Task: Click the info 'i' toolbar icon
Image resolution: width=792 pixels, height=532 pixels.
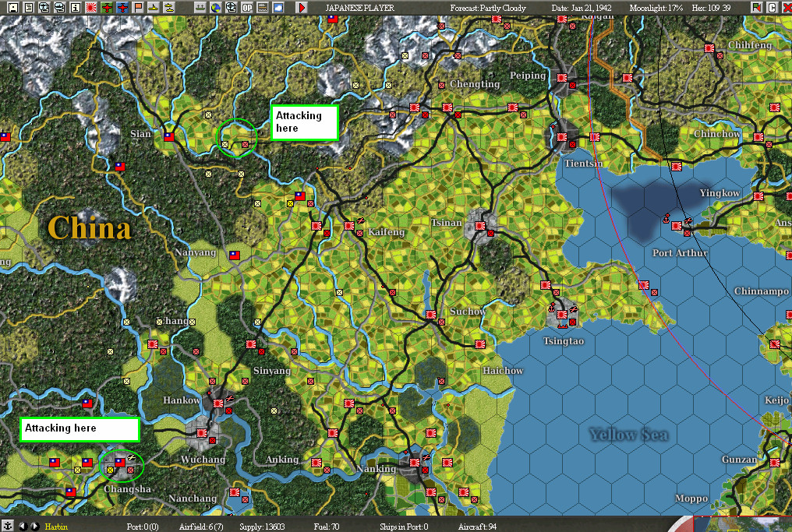Action: [x=76, y=7]
